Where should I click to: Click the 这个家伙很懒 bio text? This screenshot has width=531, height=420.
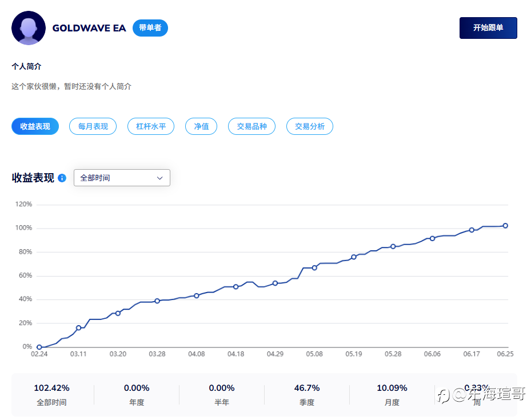click(71, 86)
